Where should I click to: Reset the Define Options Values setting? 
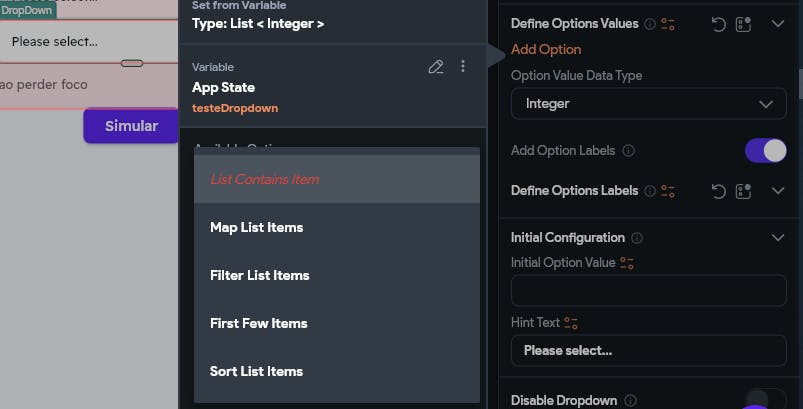[718, 24]
